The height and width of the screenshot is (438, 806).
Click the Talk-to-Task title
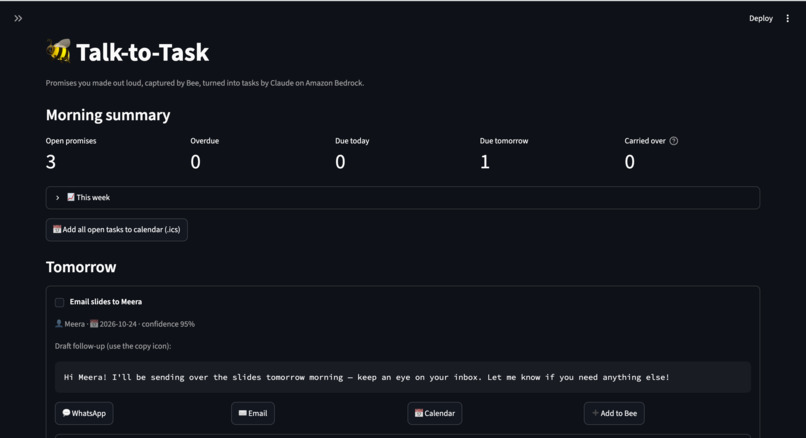pyautogui.click(x=142, y=52)
